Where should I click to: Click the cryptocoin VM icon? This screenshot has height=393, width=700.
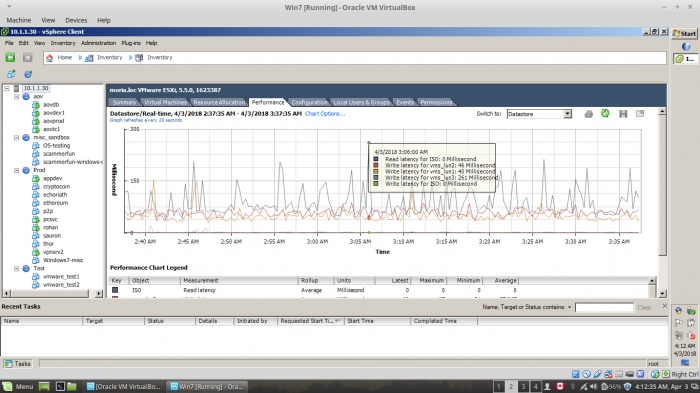pos(36,186)
